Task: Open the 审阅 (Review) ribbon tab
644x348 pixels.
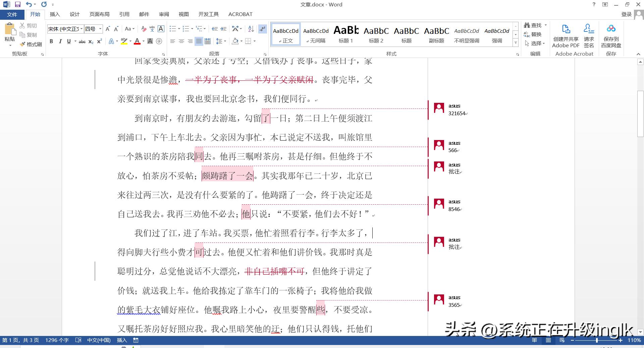Action: coord(164,14)
